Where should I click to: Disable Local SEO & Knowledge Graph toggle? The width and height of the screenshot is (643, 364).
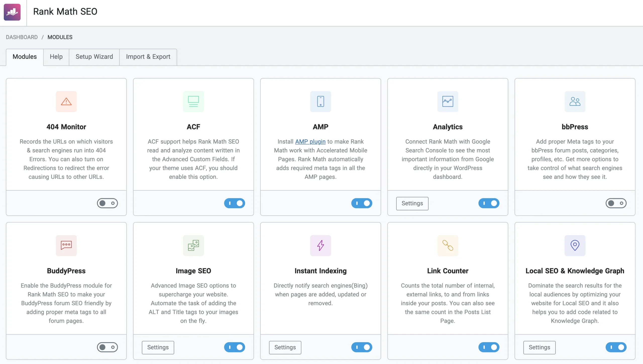point(616,347)
